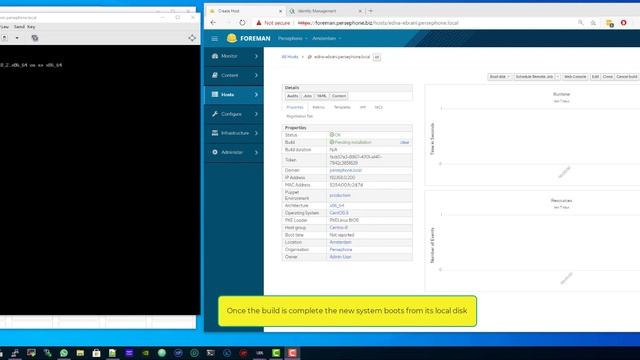Click the browser zoom magnifier icon
This screenshot has height=360, width=640.
click(580, 23)
